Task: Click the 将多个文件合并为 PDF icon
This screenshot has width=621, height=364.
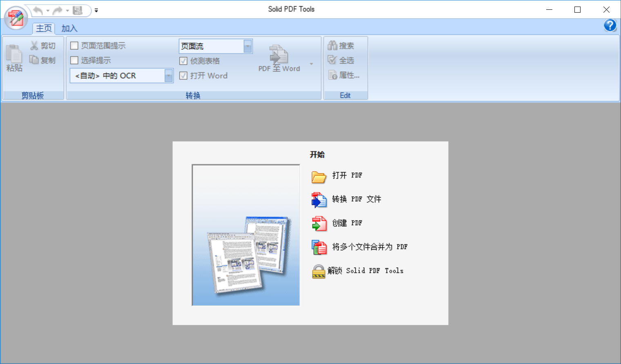Action: tap(319, 247)
